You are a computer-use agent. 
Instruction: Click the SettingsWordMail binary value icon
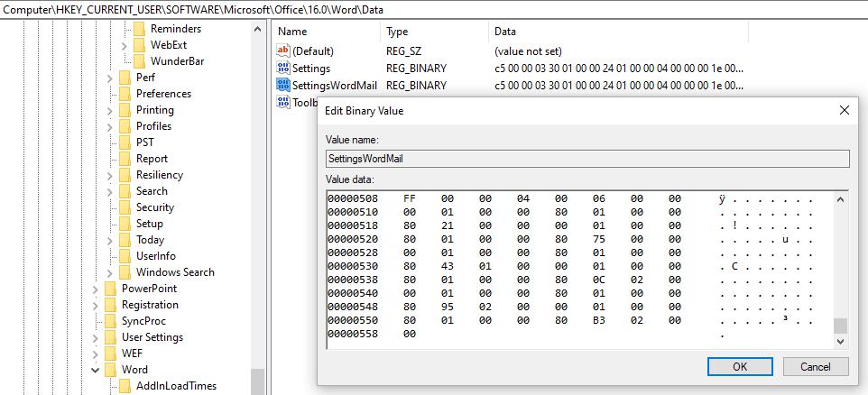[x=283, y=86]
